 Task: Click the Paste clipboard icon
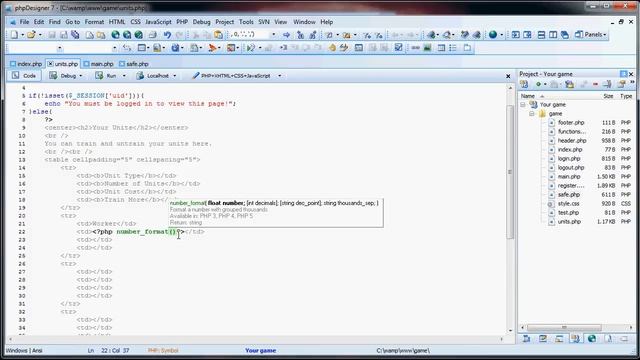tap(219, 35)
